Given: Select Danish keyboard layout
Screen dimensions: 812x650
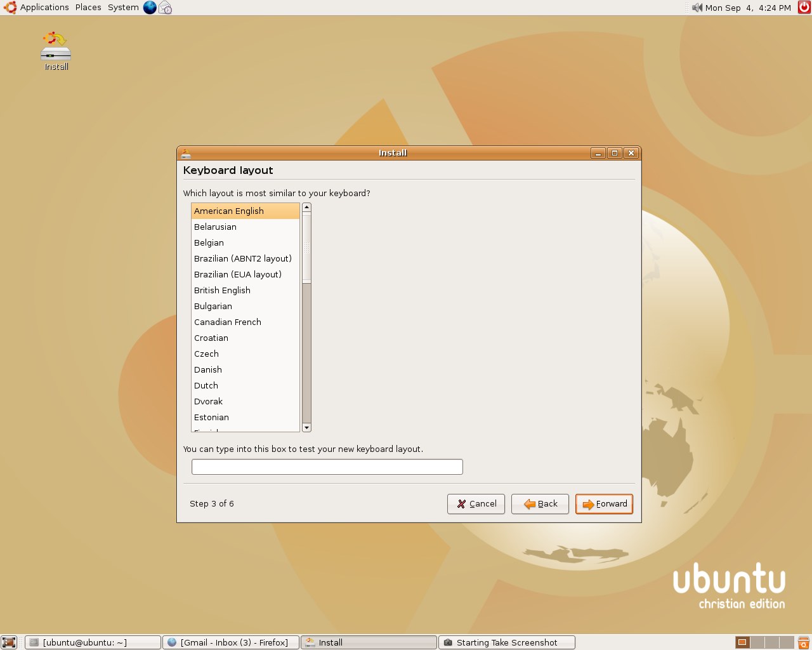Looking at the screenshot, I should pyautogui.click(x=246, y=369).
